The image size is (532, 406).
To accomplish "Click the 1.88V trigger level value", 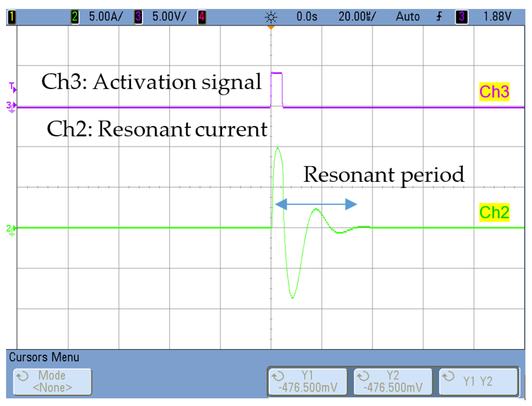I will click(497, 17).
